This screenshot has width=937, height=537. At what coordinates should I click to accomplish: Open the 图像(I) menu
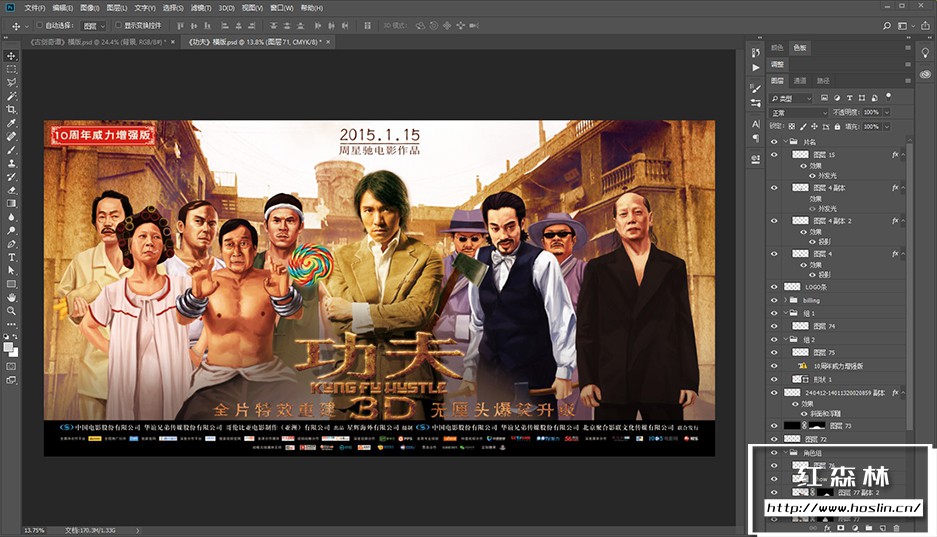tap(90, 8)
